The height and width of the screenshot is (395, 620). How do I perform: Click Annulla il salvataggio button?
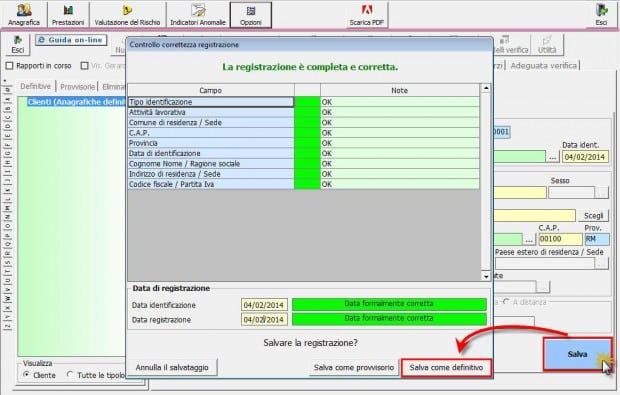click(172, 367)
